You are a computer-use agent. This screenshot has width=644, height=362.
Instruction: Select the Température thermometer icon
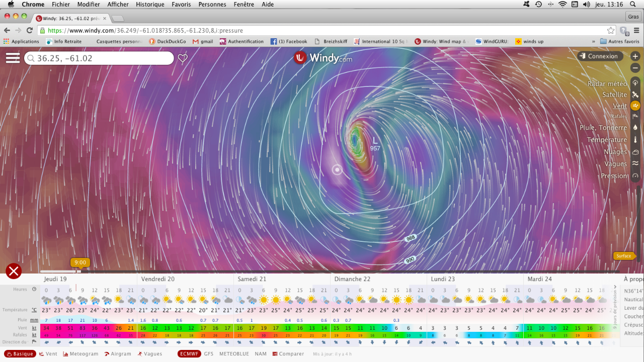tap(635, 140)
